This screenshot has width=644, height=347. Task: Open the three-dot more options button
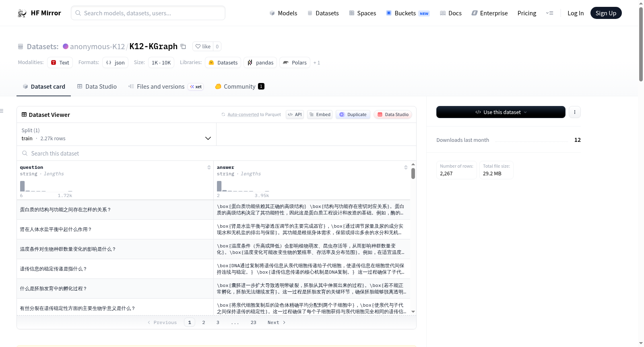[575, 112]
